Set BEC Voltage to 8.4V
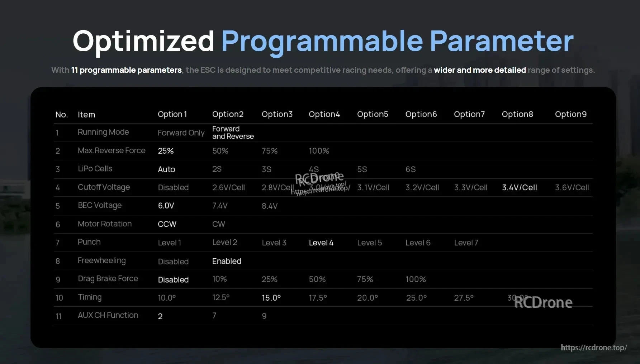The image size is (640, 364). pos(270,206)
